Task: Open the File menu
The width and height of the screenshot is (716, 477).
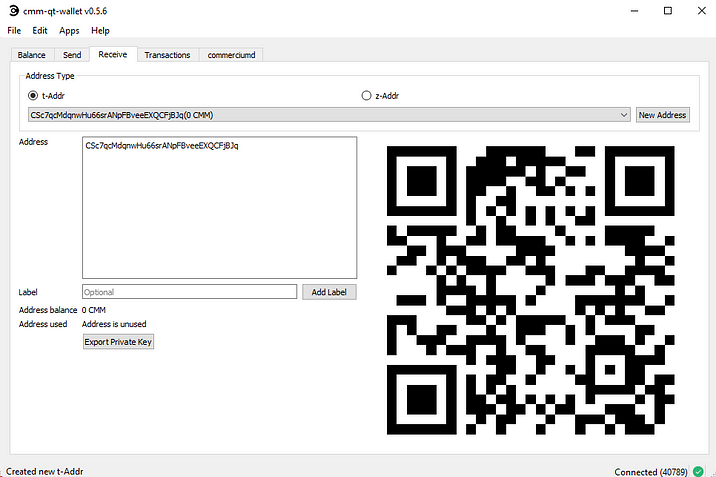Action: coord(14,31)
